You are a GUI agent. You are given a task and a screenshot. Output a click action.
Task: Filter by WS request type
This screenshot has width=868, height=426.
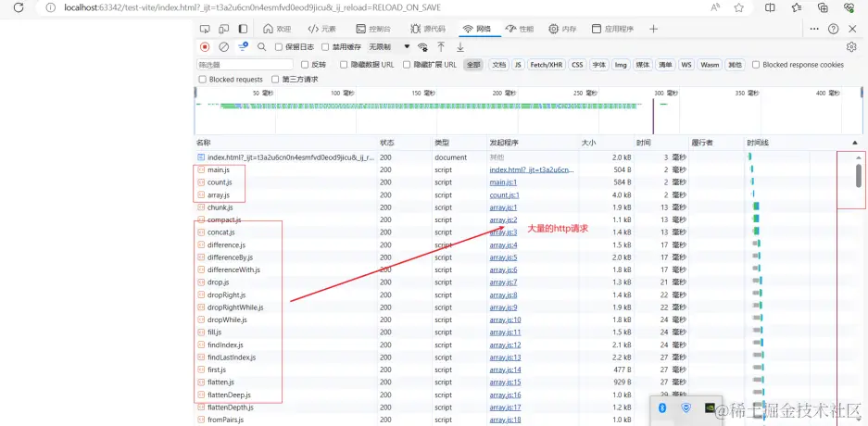coord(686,65)
